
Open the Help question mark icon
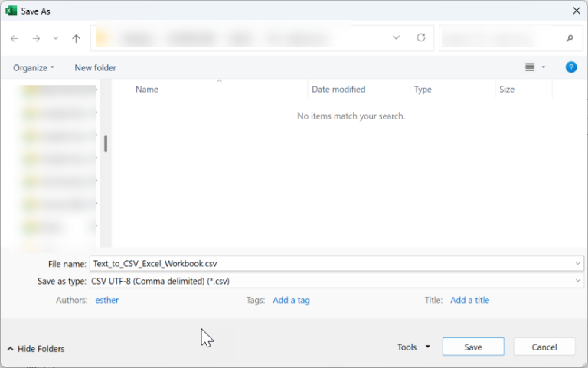pyautogui.click(x=570, y=67)
